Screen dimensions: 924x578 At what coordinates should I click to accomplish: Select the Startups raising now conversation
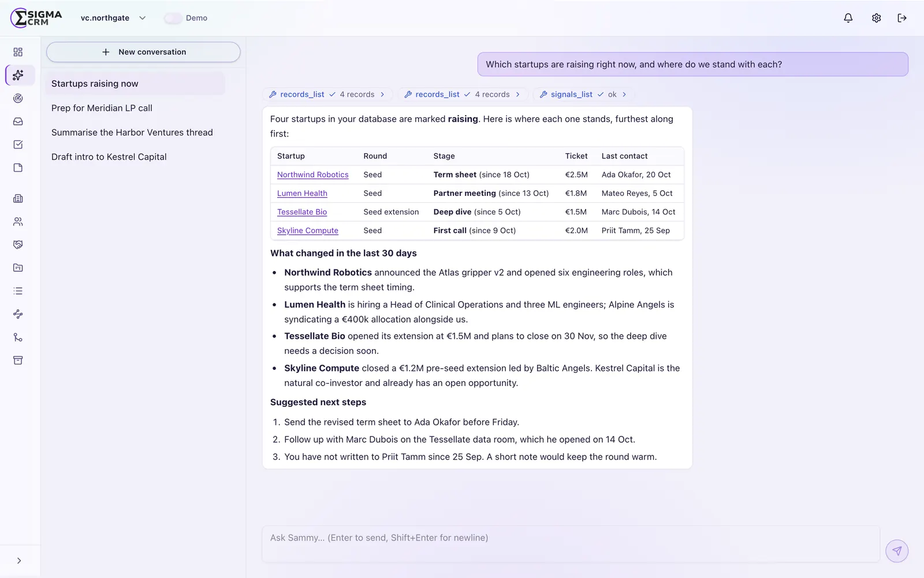(x=135, y=84)
